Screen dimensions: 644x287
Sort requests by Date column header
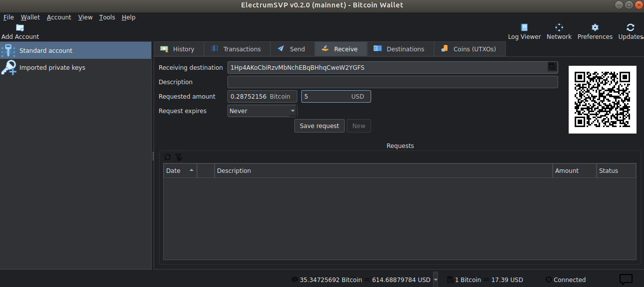click(x=180, y=170)
